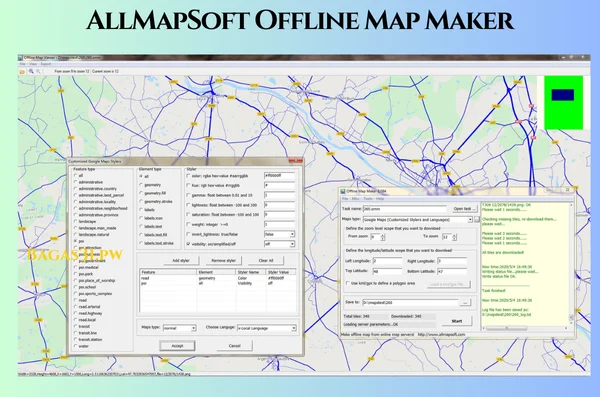The image size is (600, 397).
Task: Click the allmapsoft.com link in status bar
Action: pos(441,335)
